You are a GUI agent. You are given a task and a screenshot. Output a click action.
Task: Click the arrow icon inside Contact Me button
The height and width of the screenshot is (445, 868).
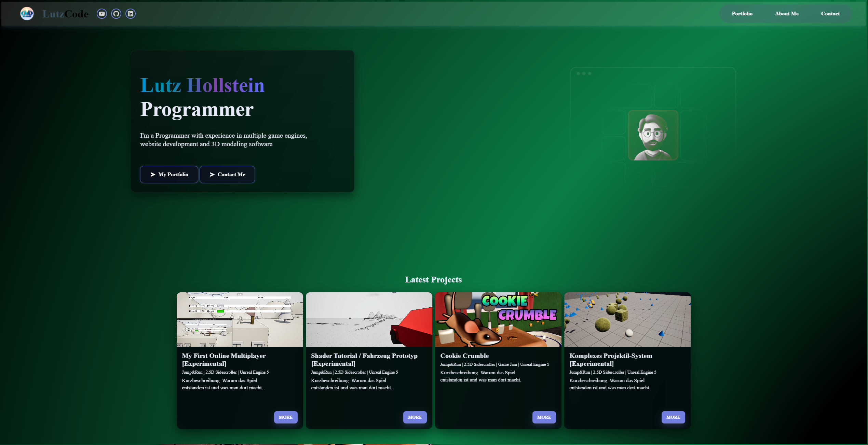(212, 175)
